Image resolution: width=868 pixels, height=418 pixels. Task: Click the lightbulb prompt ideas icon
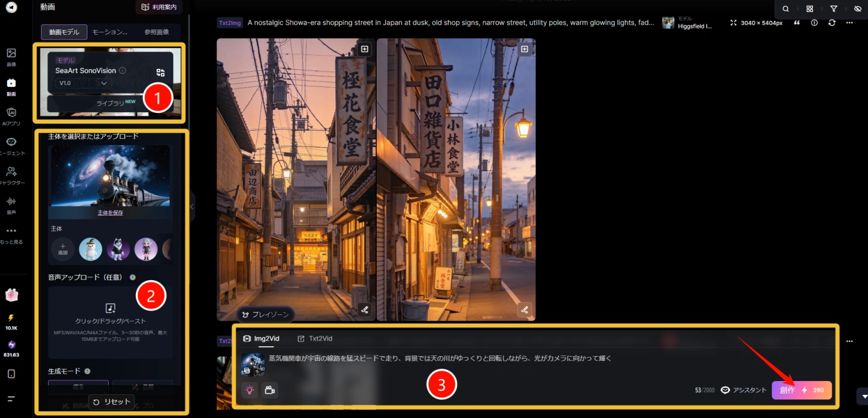tap(249, 390)
